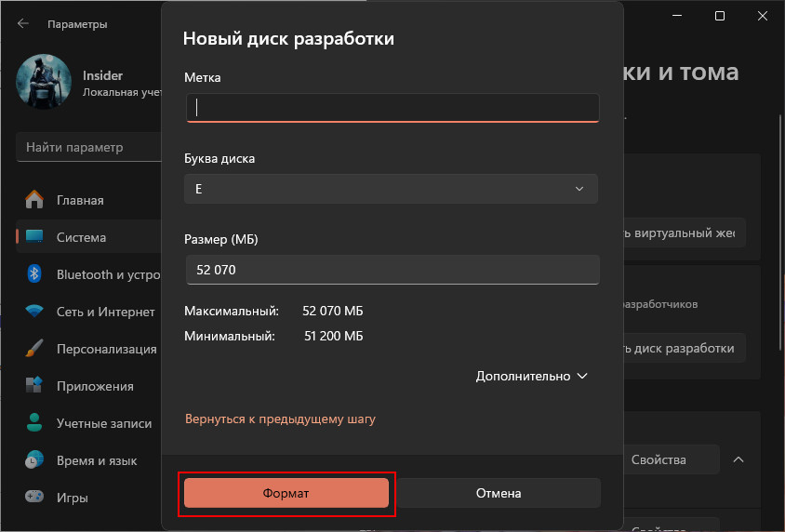Open the Буква диска dropdown

(x=391, y=189)
